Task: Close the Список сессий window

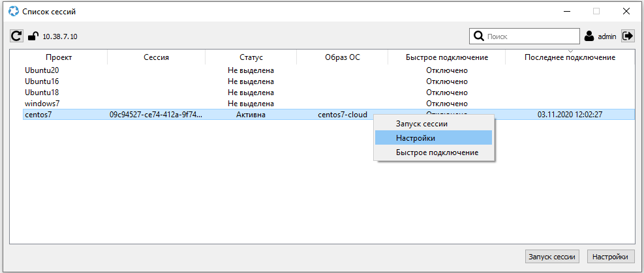Action: pos(625,11)
